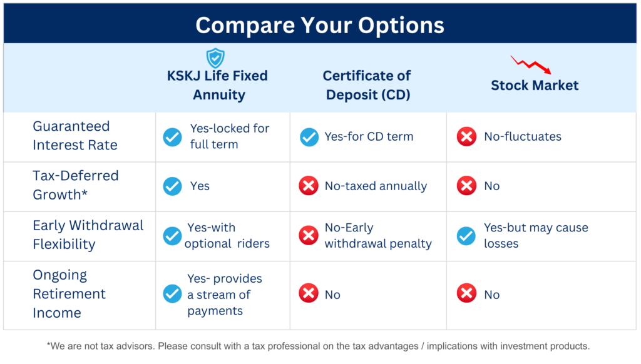Click the blue checkmark beside 'Yes-locked for full term'
This screenshot has height=364, width=641.
tap(173, 137)
